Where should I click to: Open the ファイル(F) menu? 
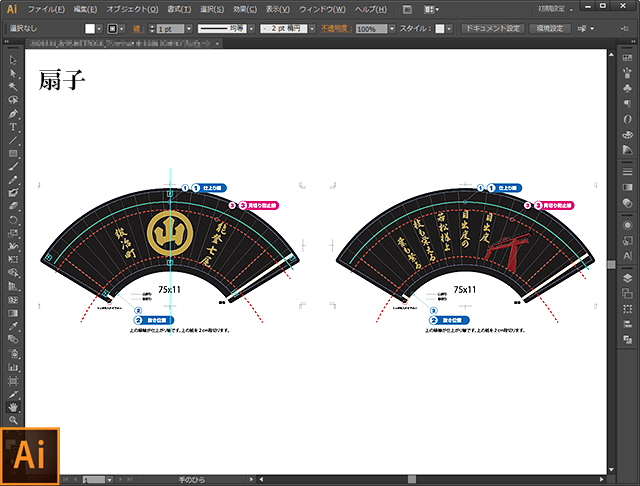[47, 8]
